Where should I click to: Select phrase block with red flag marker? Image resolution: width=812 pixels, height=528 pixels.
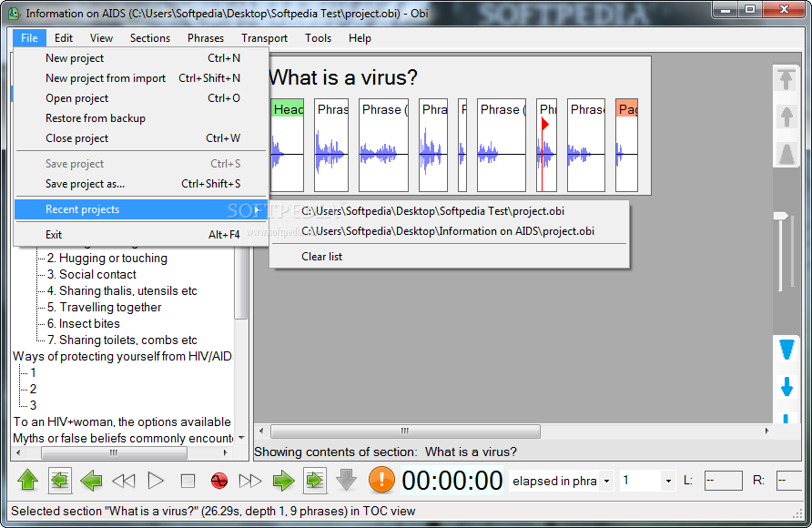[x=546, y=145]
